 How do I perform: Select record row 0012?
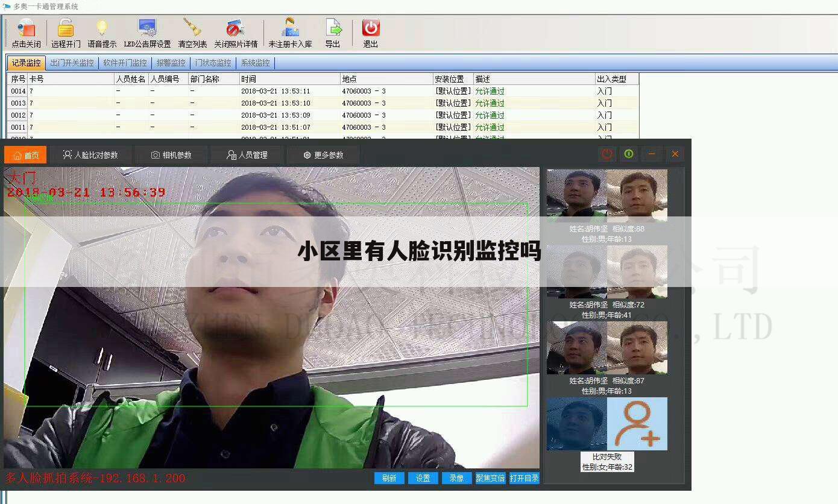pos(323,115)
